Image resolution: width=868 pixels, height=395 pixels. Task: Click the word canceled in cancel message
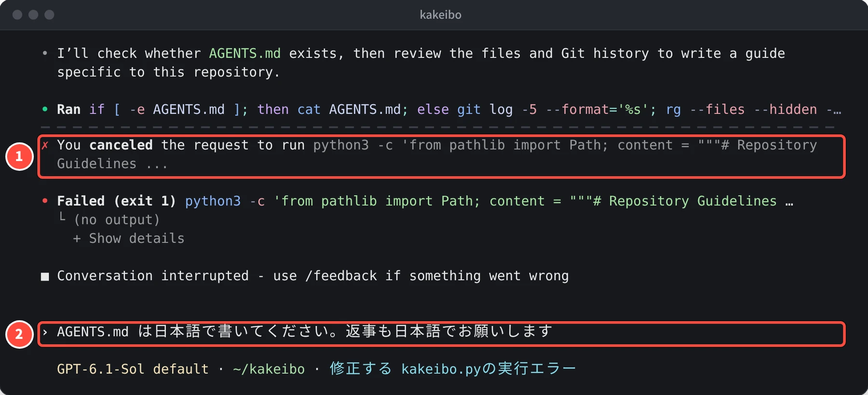coord(121,145)
